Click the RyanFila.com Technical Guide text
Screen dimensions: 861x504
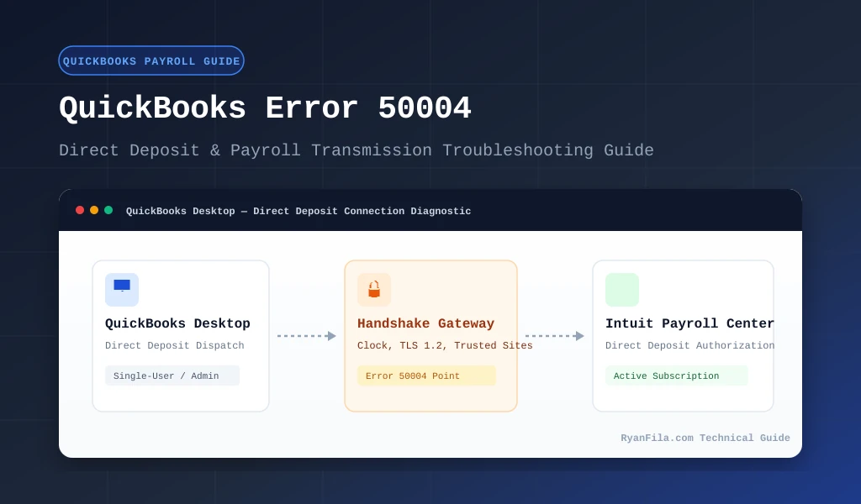click(705, 438)
